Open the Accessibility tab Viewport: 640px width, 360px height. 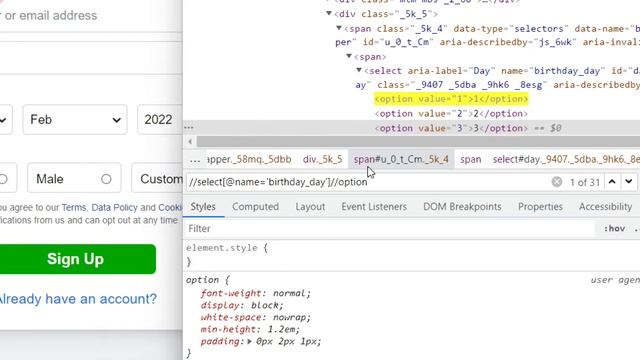coord(605,207)
